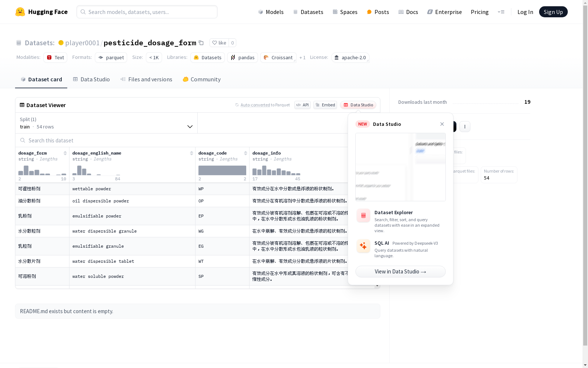Click the Data Studio preview thumbnail
Image resolution: width=588 pixels, height=368 pixels.
coord(401,167)
